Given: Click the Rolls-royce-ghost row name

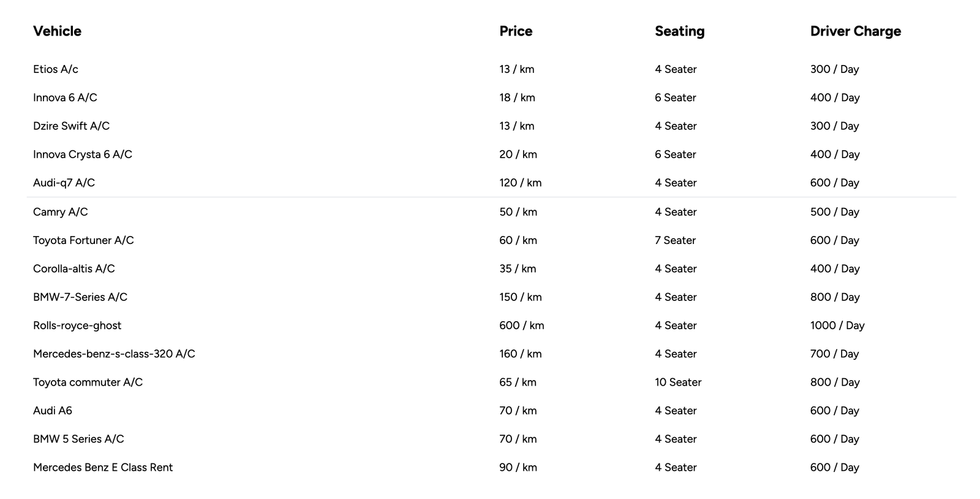Looking at the screenshot, I should point(77,326).
